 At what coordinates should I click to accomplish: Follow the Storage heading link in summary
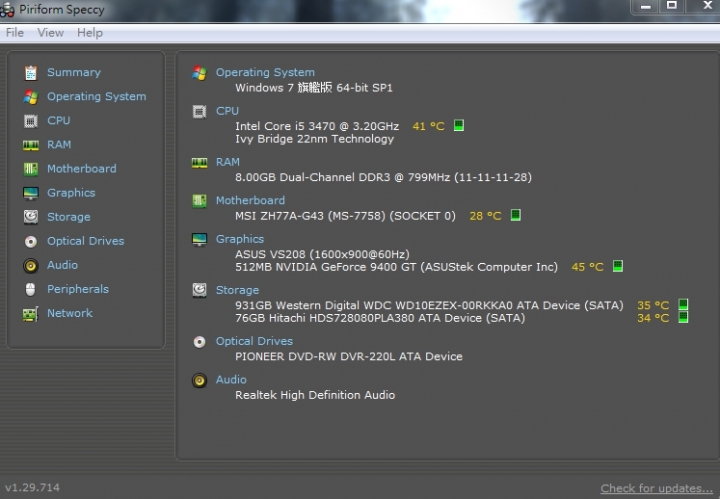[237, 290]
